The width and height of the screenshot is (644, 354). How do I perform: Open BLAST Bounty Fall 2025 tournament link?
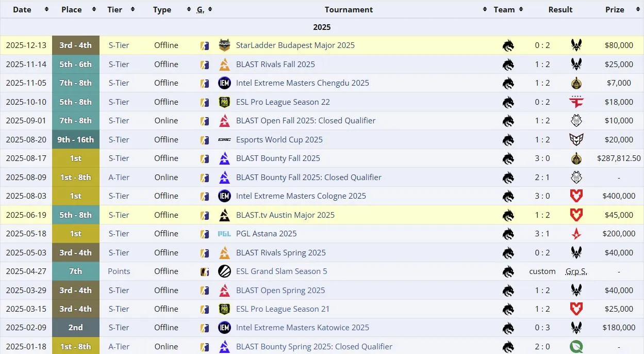pyautogui.click(x=278, y=158)
